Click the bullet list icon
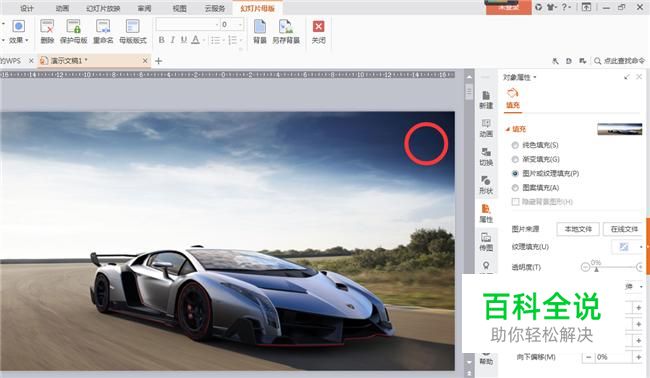650x378 pixels. point(215,40)
